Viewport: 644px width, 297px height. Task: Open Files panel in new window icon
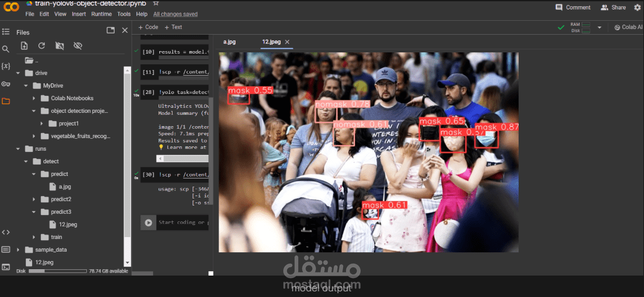tap(111, 30)
